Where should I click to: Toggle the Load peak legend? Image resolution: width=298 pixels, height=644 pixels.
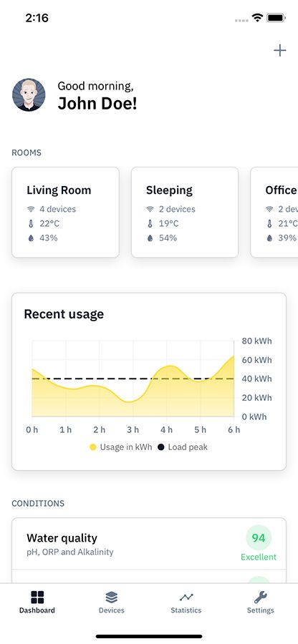tap(183, 447)
